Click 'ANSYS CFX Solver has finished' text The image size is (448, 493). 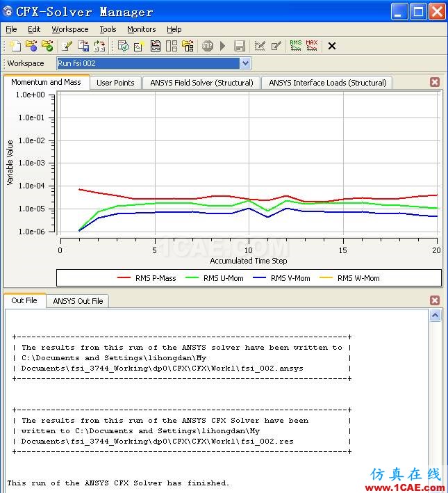pyautogui.click(x=156, y=483)
